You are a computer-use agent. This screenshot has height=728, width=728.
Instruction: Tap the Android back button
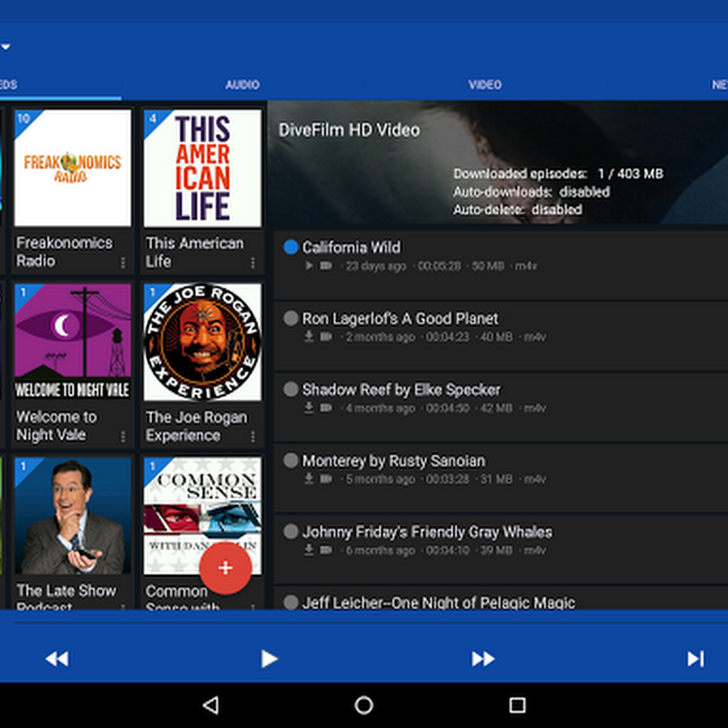click(211, 705)
